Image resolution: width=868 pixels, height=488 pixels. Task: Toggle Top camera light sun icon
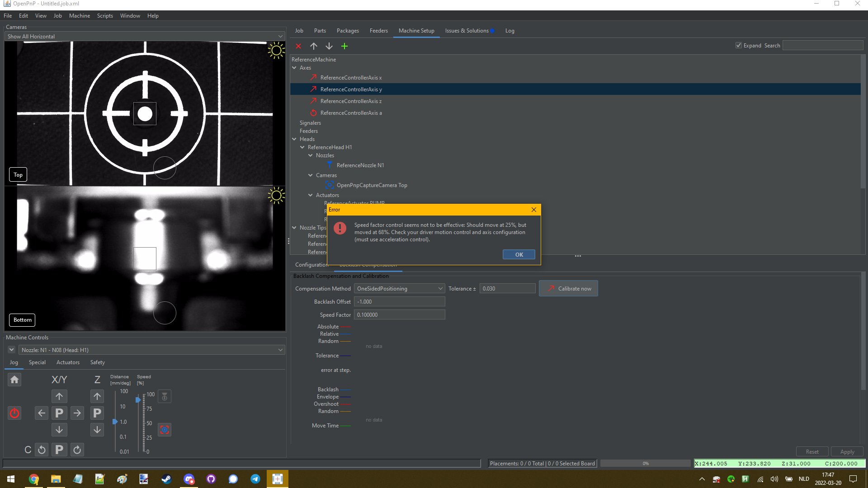[x=276, y=50]
